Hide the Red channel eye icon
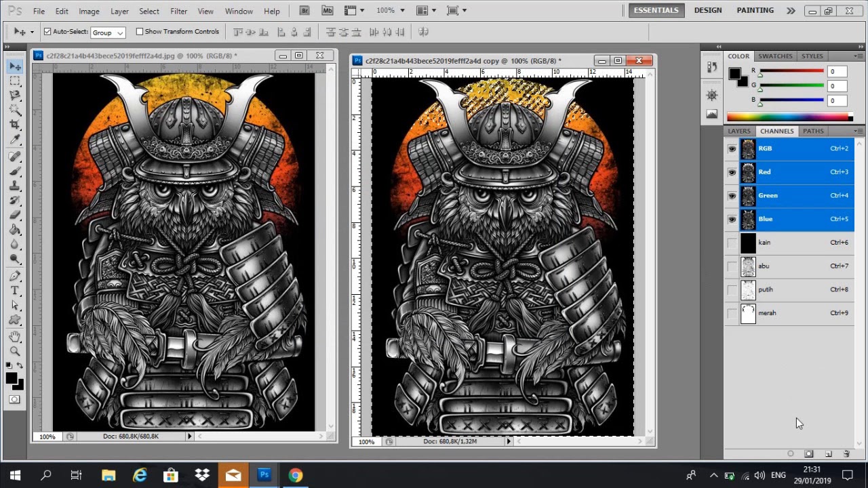 pos(732,172)
